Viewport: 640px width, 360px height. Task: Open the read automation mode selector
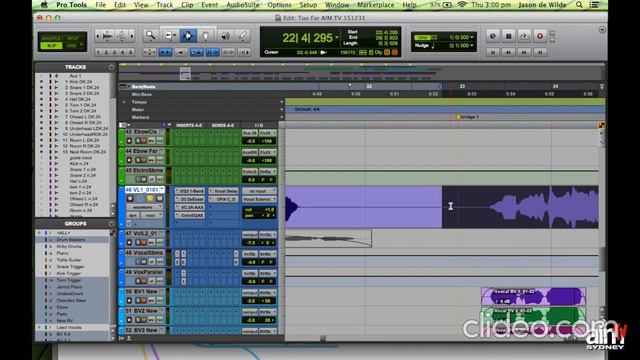152,215
